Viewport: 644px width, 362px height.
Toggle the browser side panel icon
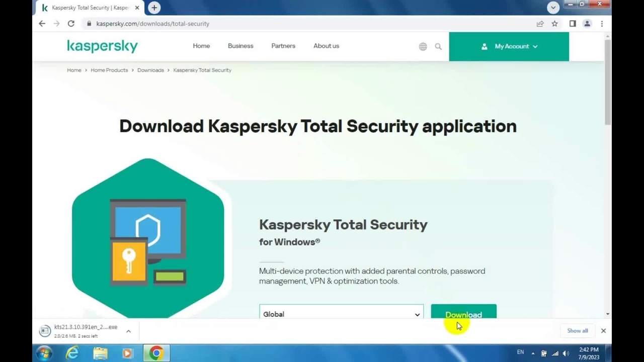pos(573,24)
